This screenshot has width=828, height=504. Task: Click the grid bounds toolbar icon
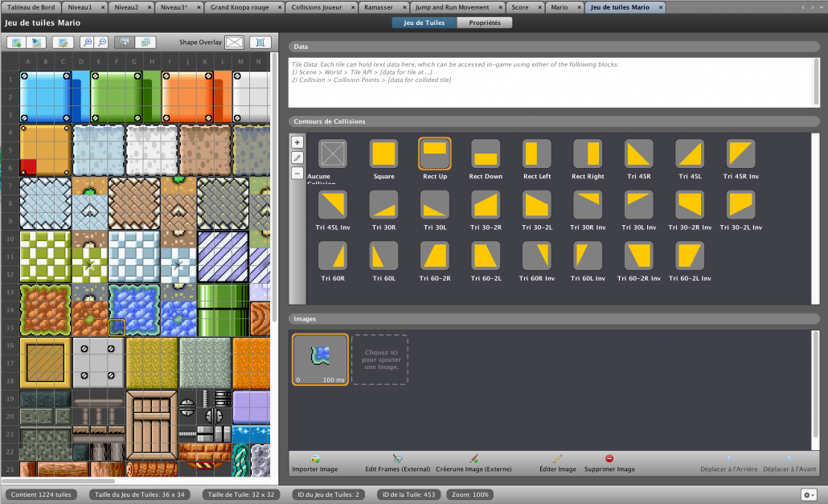[x=260, y=43]
